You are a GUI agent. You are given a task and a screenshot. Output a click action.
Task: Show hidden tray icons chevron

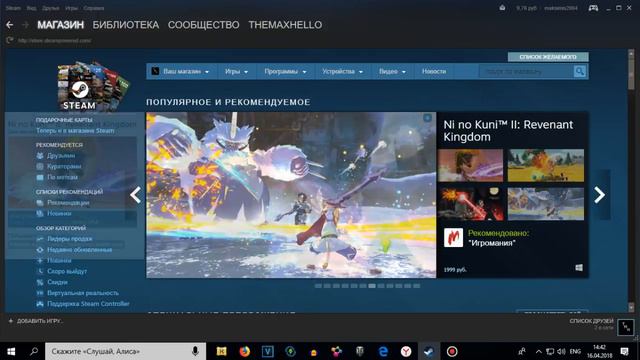click(x=539, y=351)
